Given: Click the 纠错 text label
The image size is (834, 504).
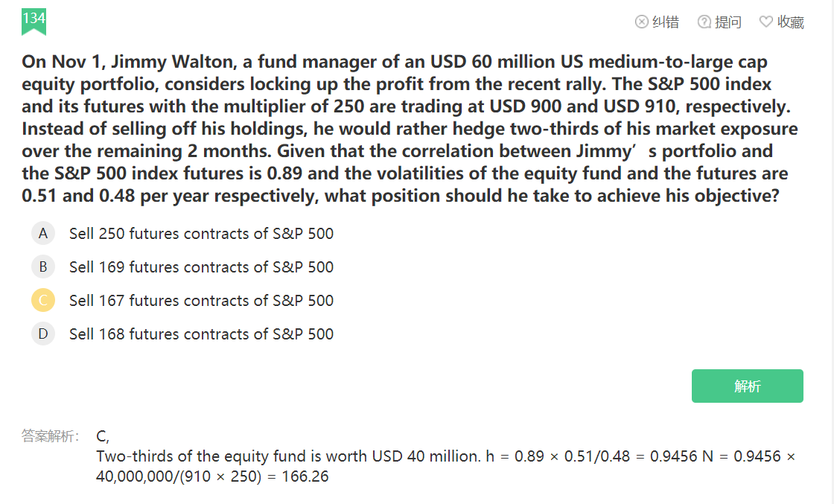Looking at the screenshot, I should coord(666,22).
